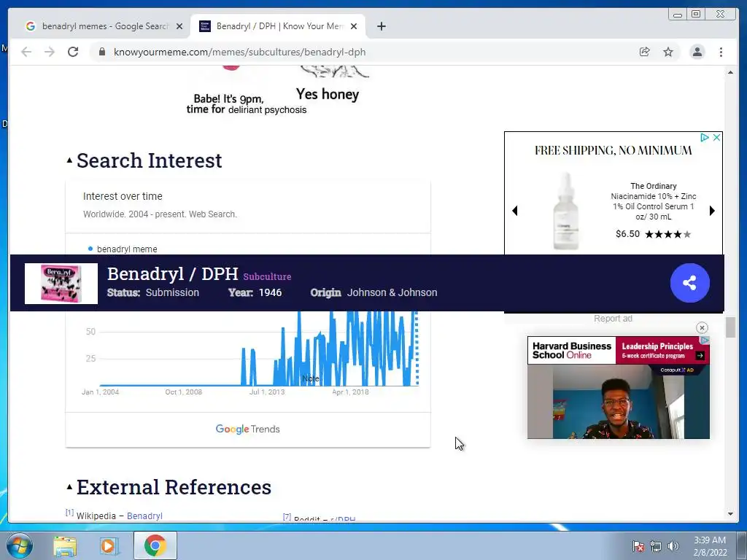
Task: Click the Subculture category label
Action: pyautogui.click(x=267, y=276)
